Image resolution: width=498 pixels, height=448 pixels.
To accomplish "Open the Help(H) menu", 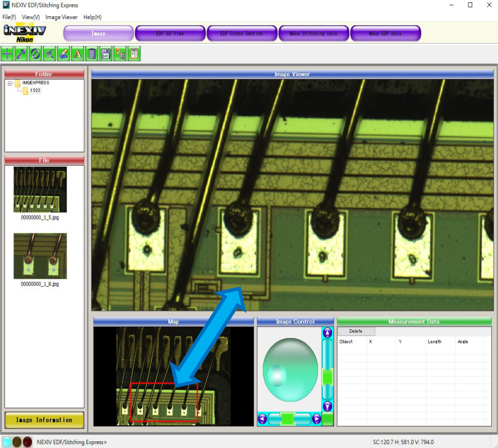I will pyautogui.click(x=92, y=17).
